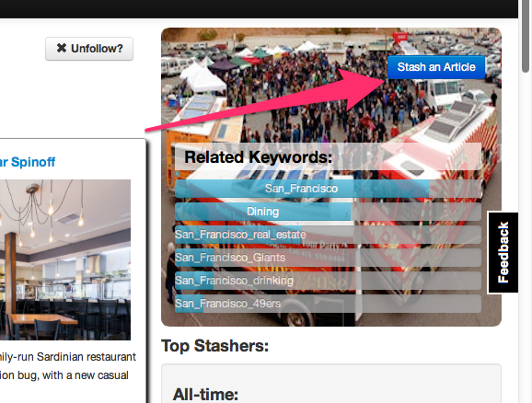Click the page vertical scrollbar thumb
The width and height of the screenshot is (532, 403).
tap(526, 36)
